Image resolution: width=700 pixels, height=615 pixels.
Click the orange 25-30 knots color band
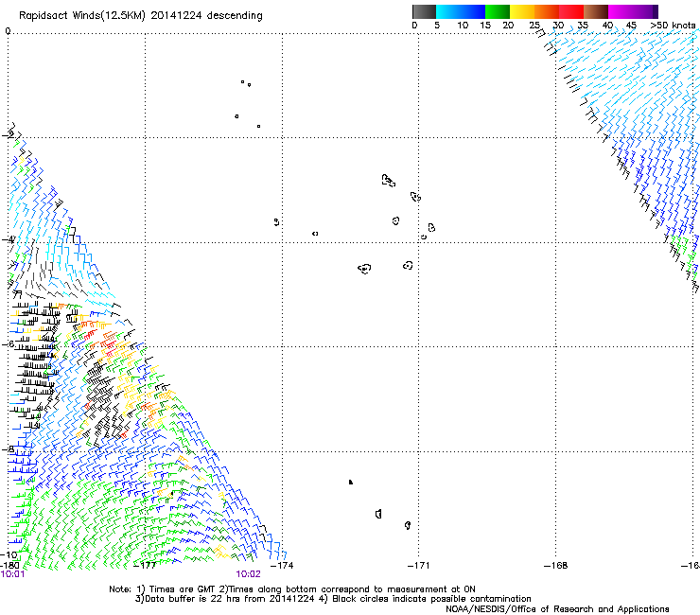(x=547, y=11)
